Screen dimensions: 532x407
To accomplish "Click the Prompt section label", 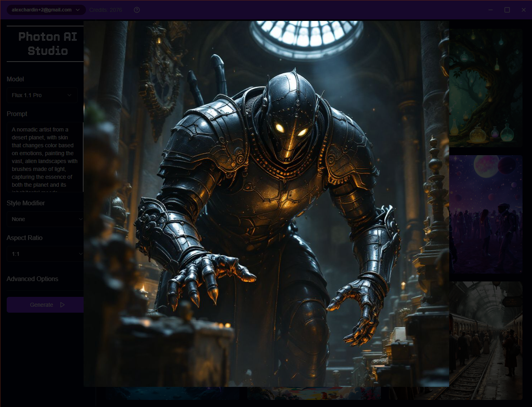I will [x=17, y=114].
